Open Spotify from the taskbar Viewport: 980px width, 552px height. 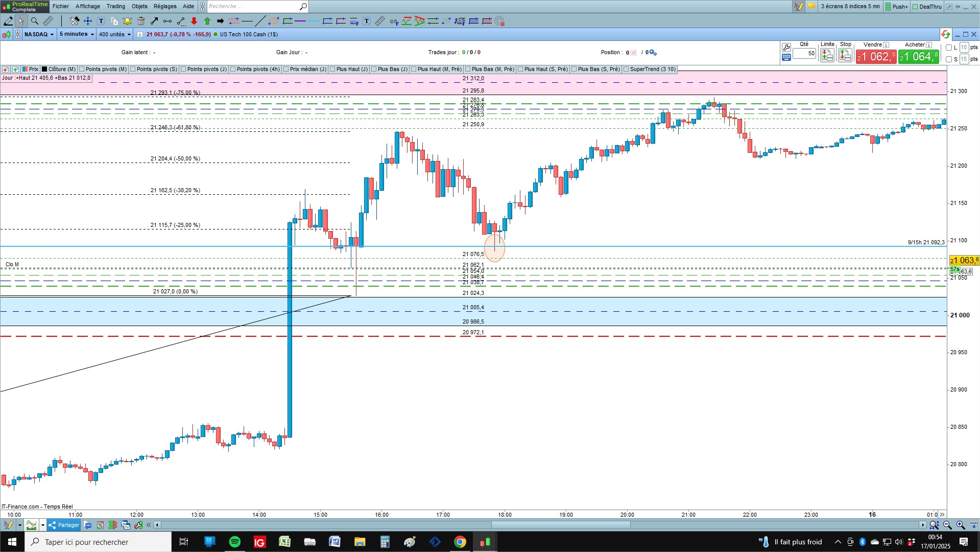tap(235, 542)
